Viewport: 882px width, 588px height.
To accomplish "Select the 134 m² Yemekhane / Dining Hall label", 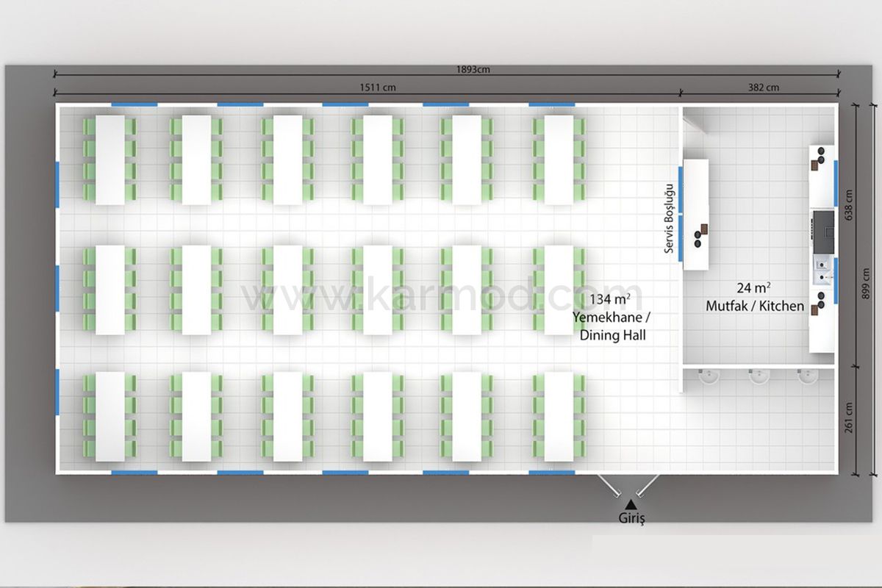I will click(x=611, y=317).
